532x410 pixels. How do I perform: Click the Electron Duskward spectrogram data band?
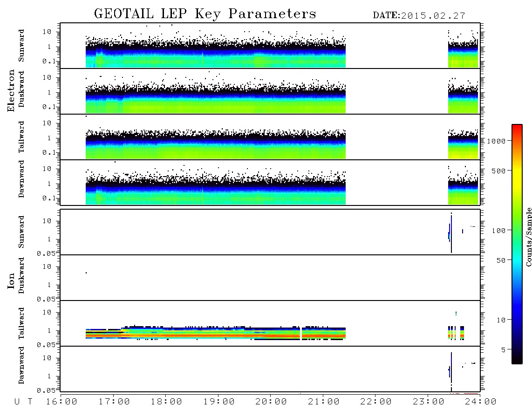click(x=215, y=100)
